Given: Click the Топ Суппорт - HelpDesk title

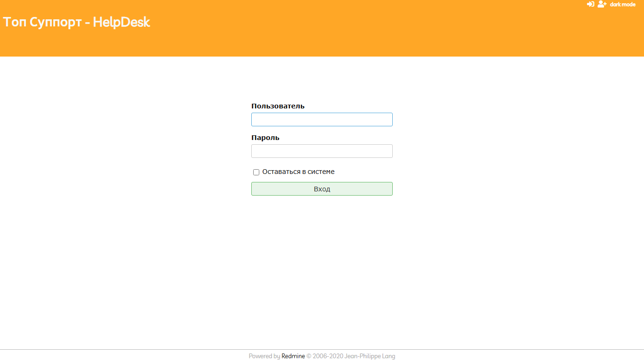Looking at the screenshot, I should pyautogui.click(x=76, y=22).
